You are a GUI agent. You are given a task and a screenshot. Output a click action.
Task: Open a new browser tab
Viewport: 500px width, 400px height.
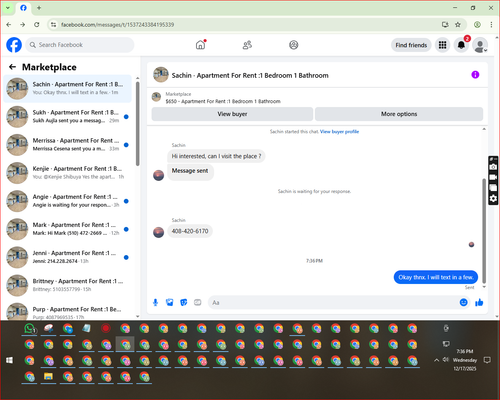39,8
